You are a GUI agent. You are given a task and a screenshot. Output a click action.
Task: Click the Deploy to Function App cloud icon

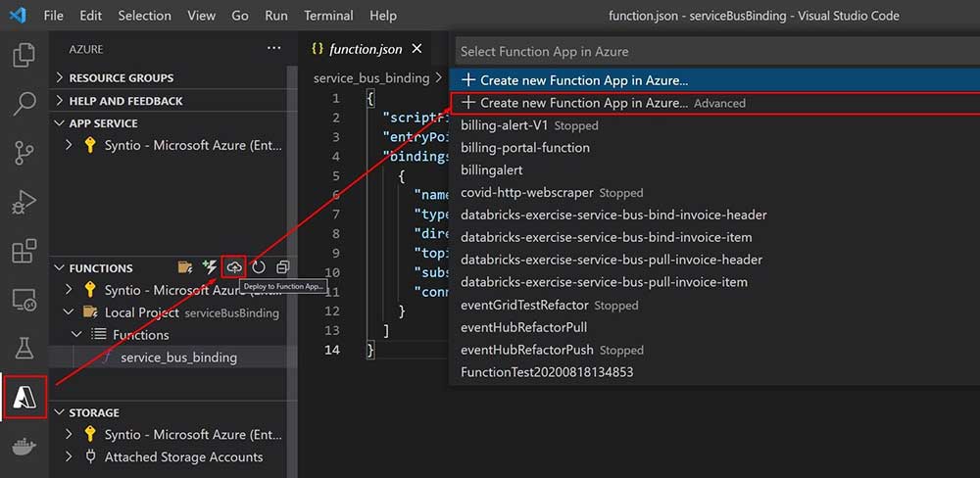[x=234, y=267]
